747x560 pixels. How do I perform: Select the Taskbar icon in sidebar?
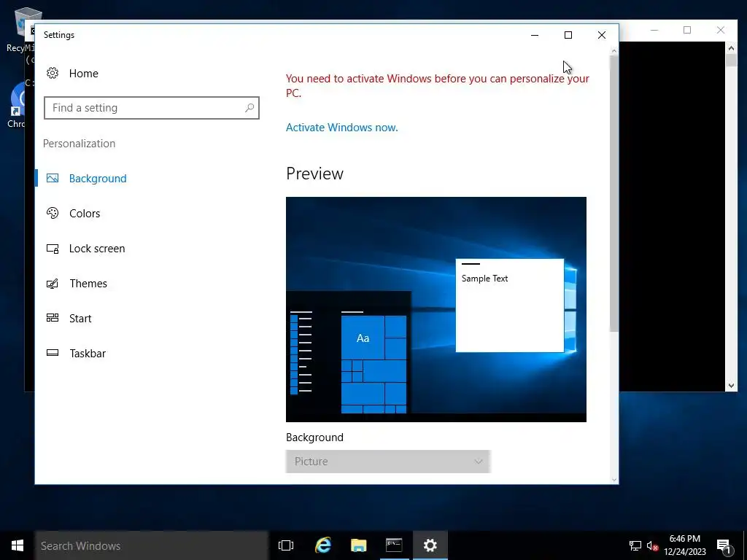click(53, 353)
